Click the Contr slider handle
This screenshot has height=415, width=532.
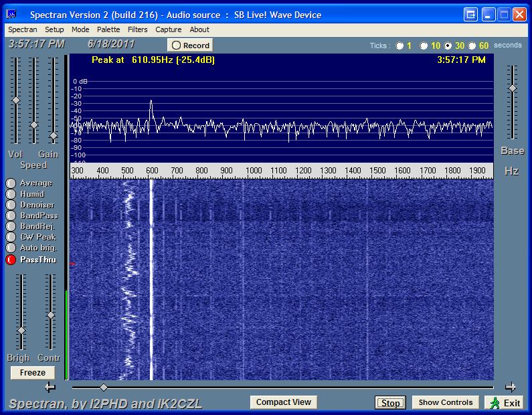coord(51,315)
